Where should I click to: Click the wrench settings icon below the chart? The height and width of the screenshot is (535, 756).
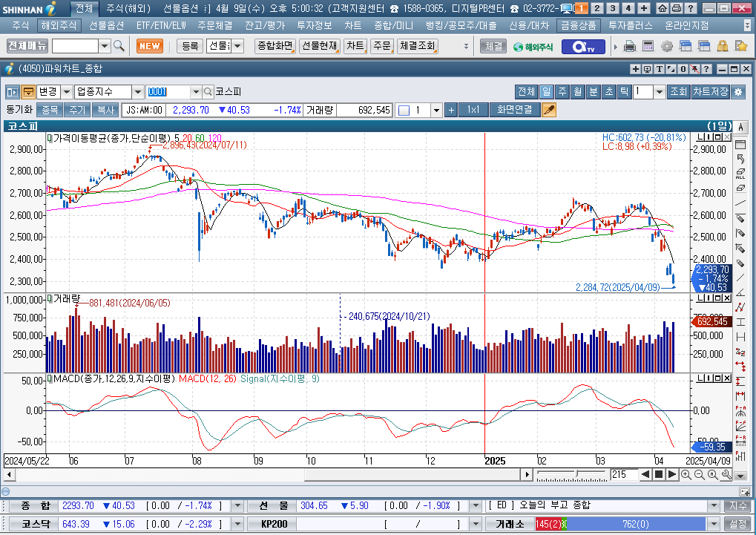[726, 475]
